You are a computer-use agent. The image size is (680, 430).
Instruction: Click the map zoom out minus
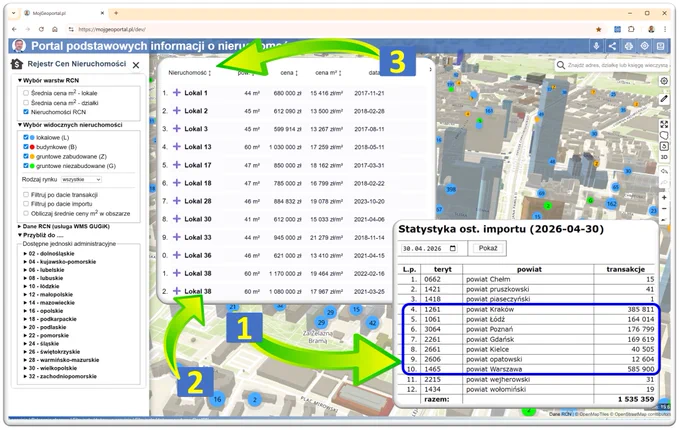tap(664, 209)
